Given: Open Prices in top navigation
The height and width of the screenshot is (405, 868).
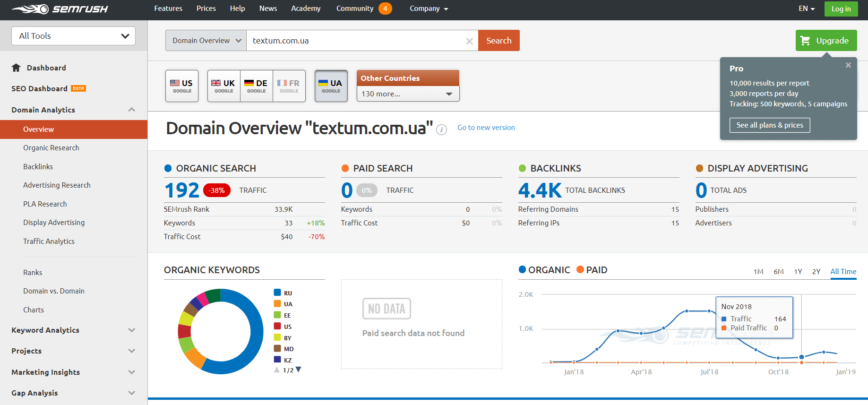Looking at the screenshot, I should click(x=206, y=9).
